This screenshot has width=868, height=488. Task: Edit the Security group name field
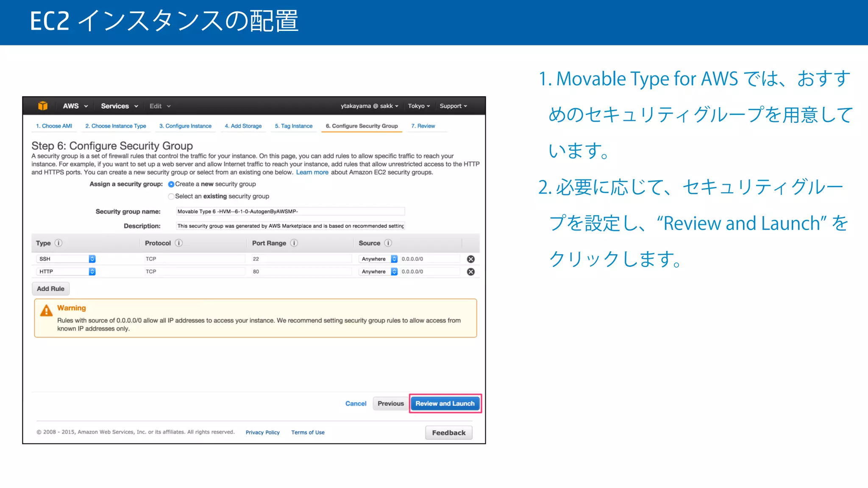[x=290, y=211]
